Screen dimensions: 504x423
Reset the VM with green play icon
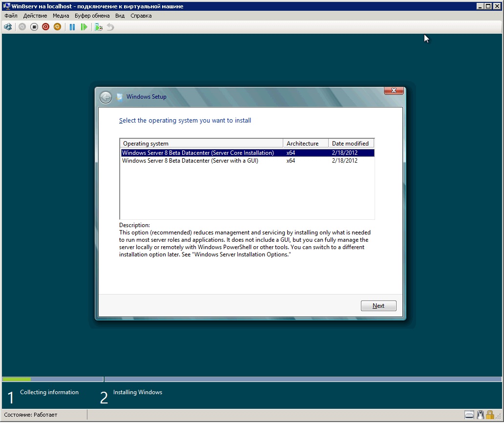tap(84, 27)
